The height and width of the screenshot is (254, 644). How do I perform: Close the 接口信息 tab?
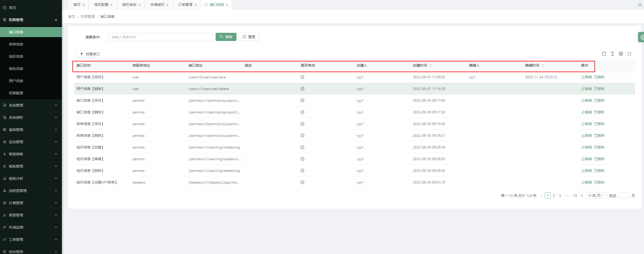[x=227, y=5]
